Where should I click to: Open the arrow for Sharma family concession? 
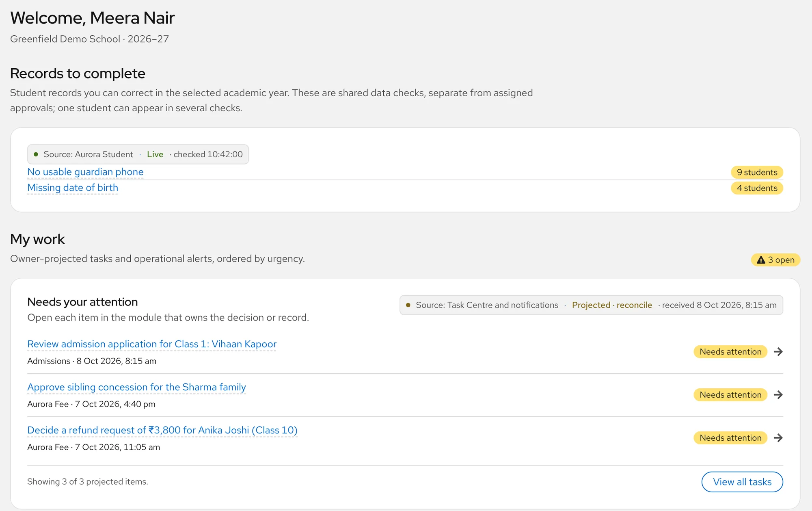(x=778, y=395)
